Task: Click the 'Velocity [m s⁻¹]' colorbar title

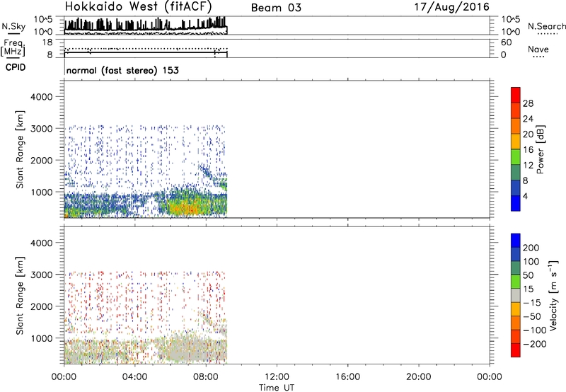Action: [553, 295]
